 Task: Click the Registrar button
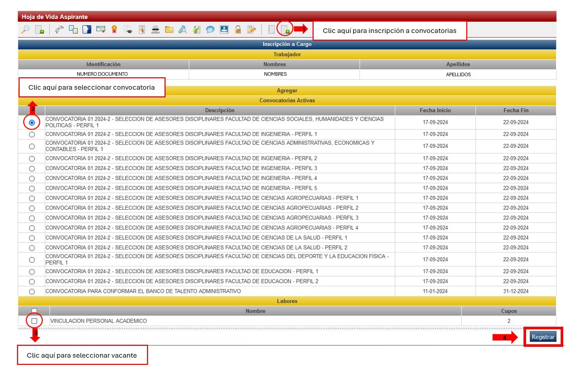click(x=543, y=337)
